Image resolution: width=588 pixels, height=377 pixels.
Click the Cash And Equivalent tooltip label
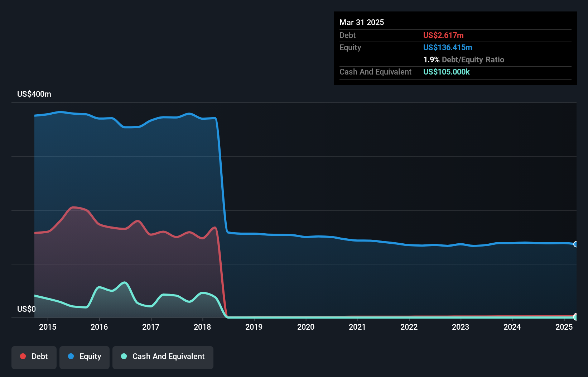[375, 72]
